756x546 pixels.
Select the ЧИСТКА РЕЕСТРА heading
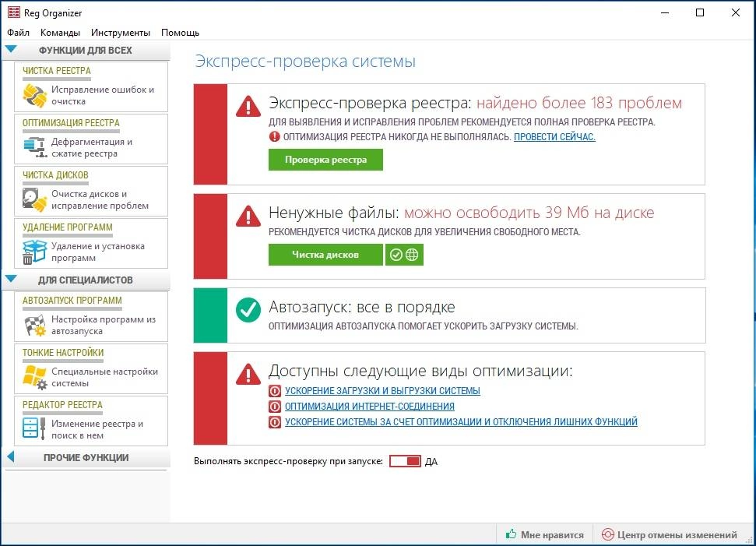pos(56,71)
